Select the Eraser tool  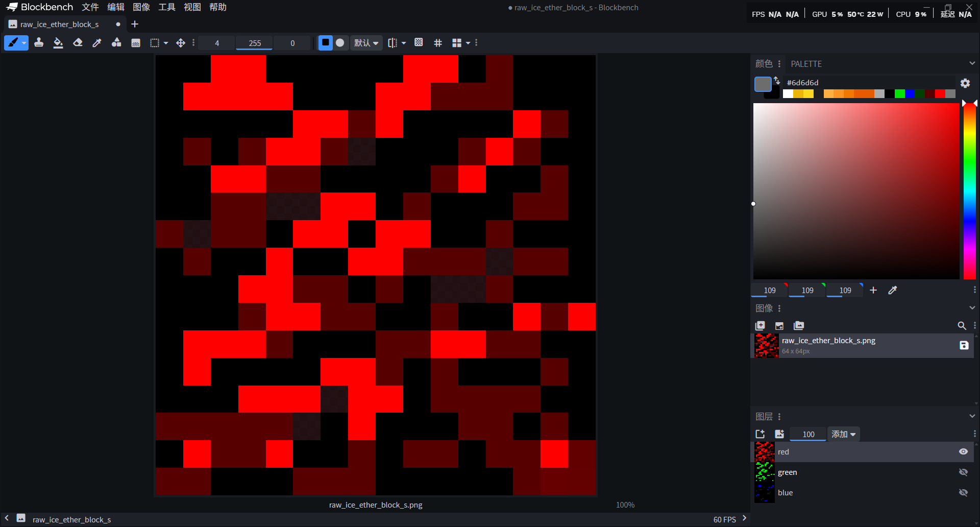click(78, 43)
